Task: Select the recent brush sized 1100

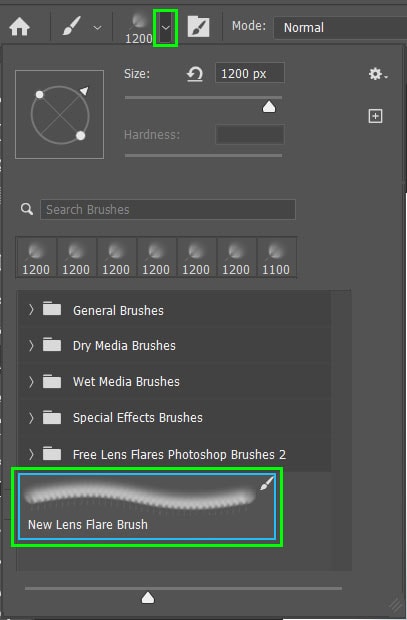Action: click(x=276, y=258)
